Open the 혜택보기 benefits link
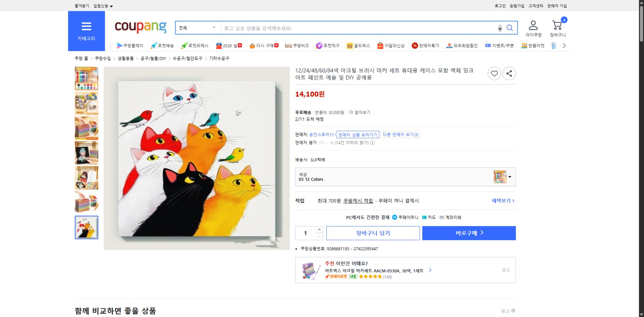Screen dimensions: 644x317 [502, 201]
